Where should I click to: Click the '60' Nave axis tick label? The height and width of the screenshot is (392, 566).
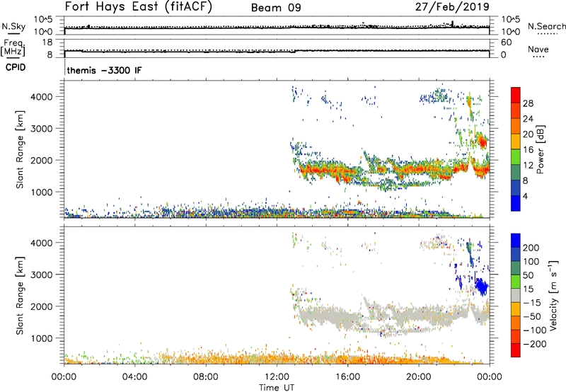pyautogui.click(x=506, y=42)
